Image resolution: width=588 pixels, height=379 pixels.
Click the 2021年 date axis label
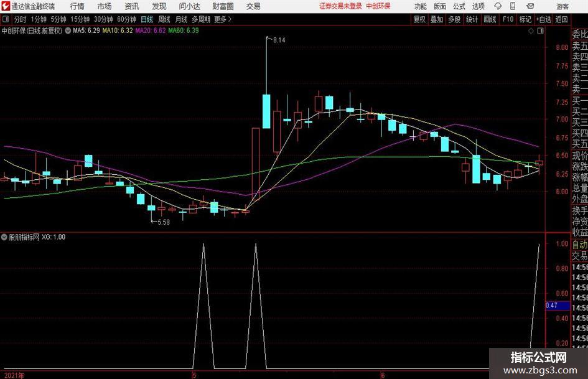pyautogui.click(x=14, y=375)
